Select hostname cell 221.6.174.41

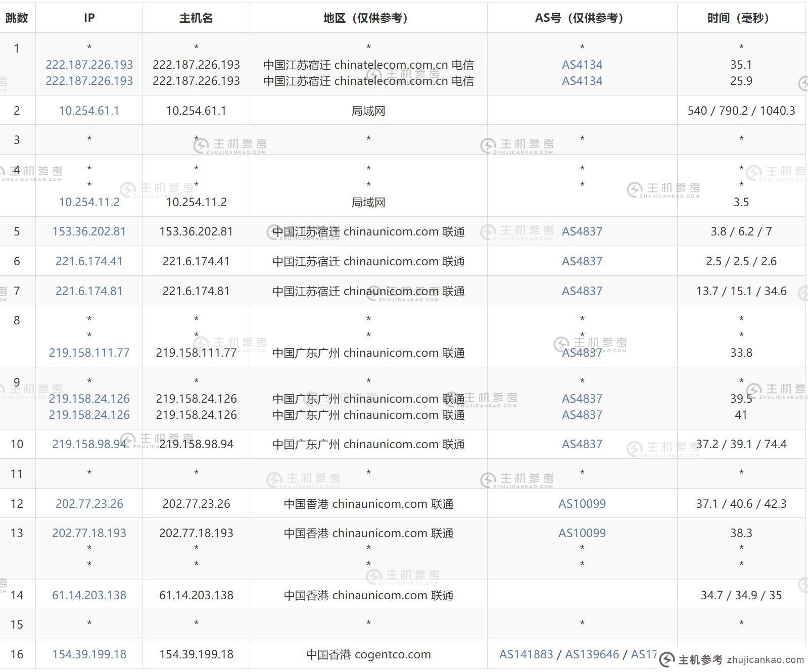(196, 261)
